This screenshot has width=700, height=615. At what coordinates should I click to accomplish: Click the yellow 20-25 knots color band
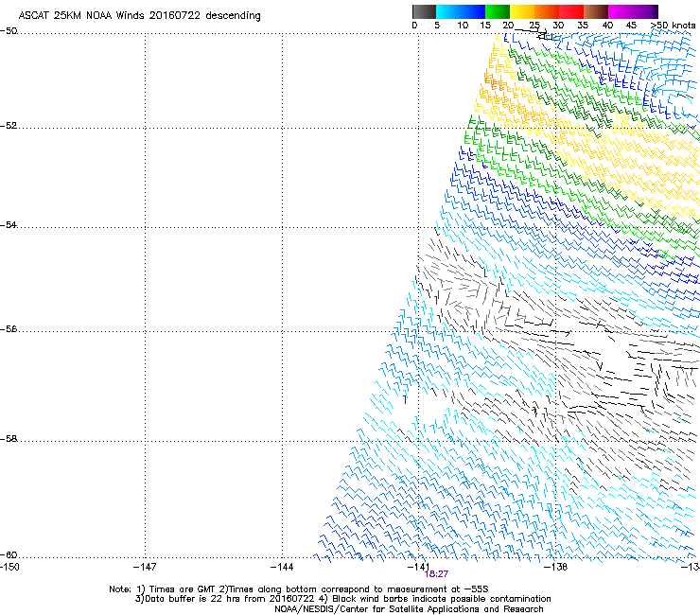tap(522, 11)
